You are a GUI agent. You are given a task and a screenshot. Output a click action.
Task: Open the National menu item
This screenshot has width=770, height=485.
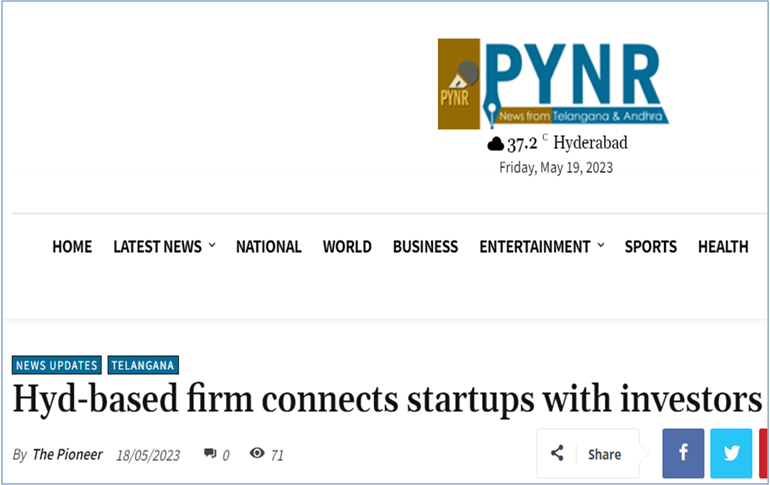[269, 246]
